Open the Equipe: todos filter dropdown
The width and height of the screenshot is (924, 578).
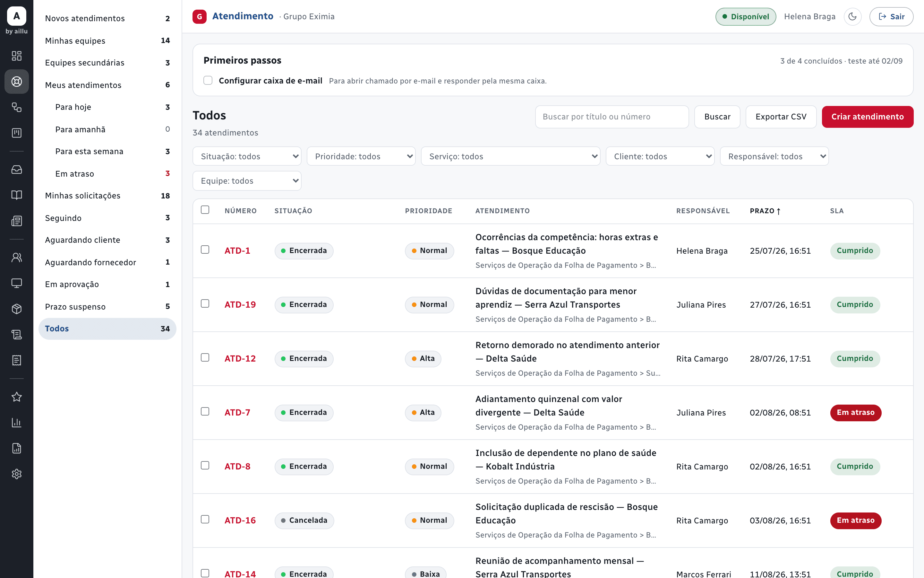click(x=247, y=181)
